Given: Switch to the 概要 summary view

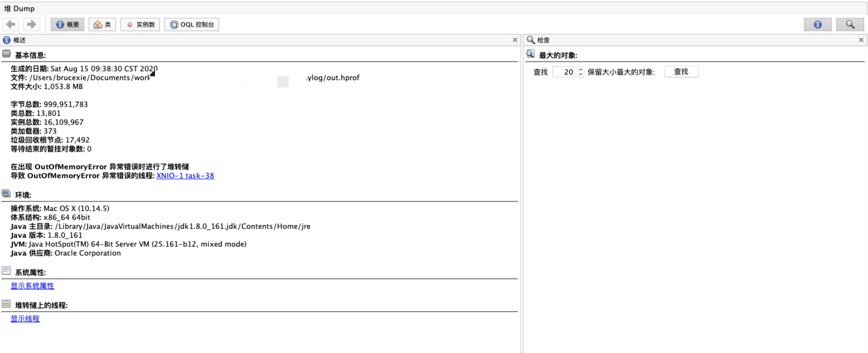Looking at the screenshot, I should coord(67,24).
